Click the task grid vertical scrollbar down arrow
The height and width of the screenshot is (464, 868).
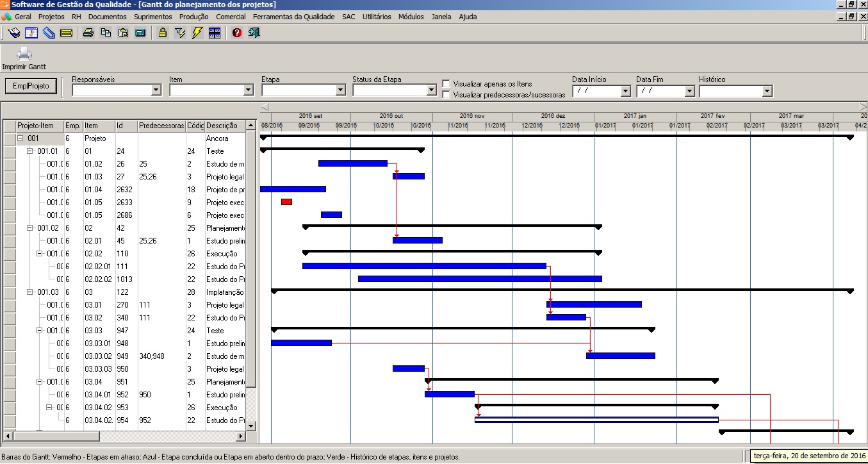(251, 426)
